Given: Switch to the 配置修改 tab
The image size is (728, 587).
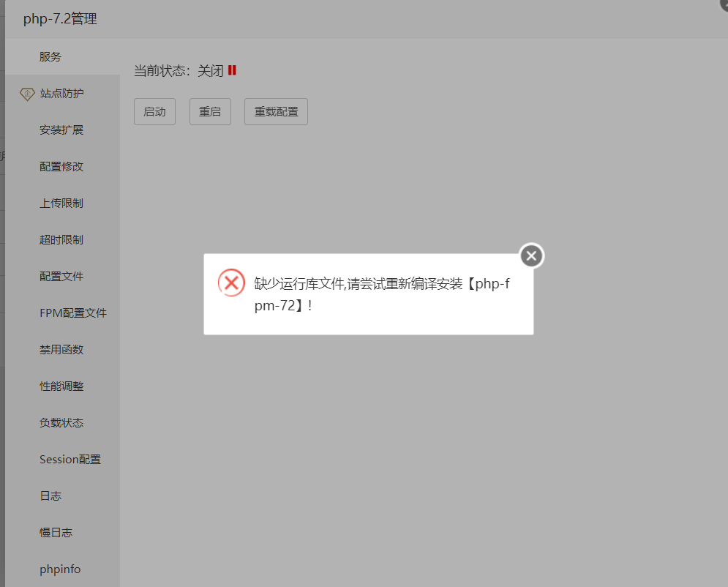Looking at the screenshot, I should click(x=63, y=167).
